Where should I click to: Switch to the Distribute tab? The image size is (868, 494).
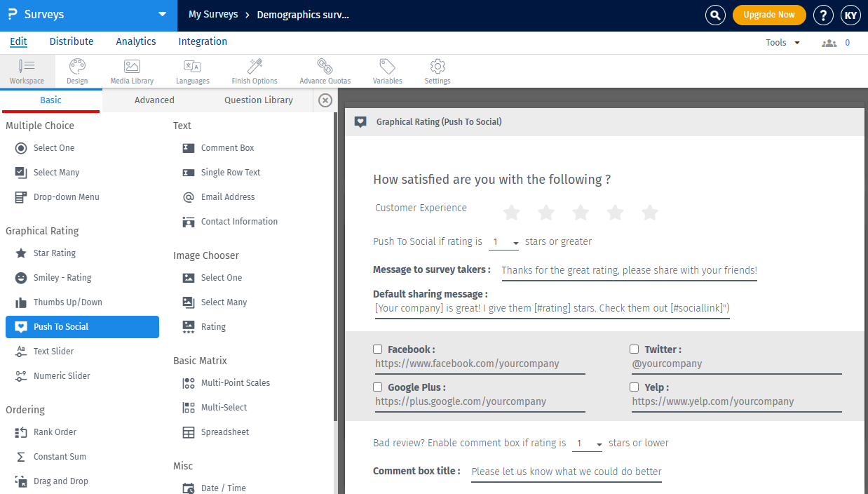(72, 41)
